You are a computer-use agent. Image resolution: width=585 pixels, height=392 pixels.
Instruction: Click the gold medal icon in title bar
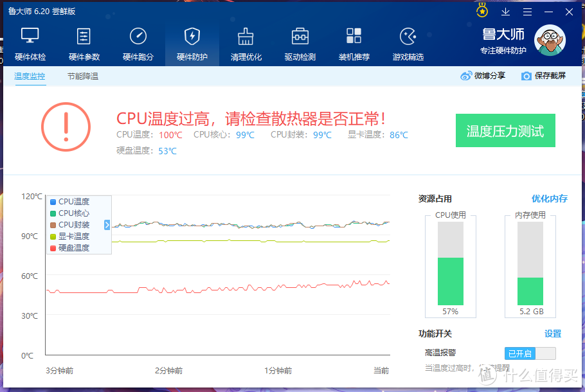coord(482,12)
